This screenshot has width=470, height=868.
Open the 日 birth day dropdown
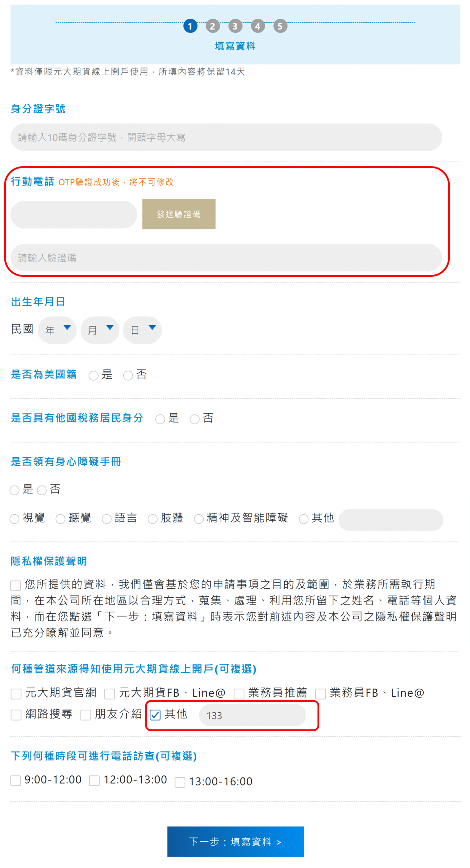[142, 330]
